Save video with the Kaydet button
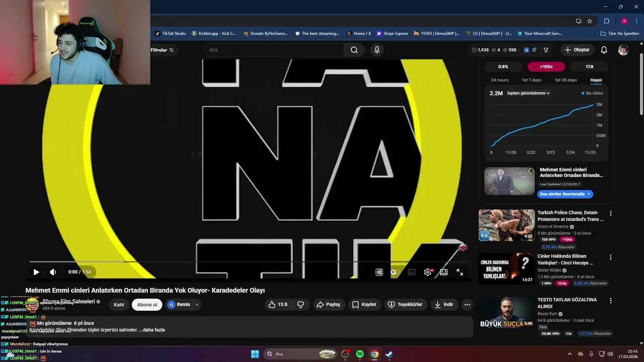The image size is (644, 362). [364, 305]
